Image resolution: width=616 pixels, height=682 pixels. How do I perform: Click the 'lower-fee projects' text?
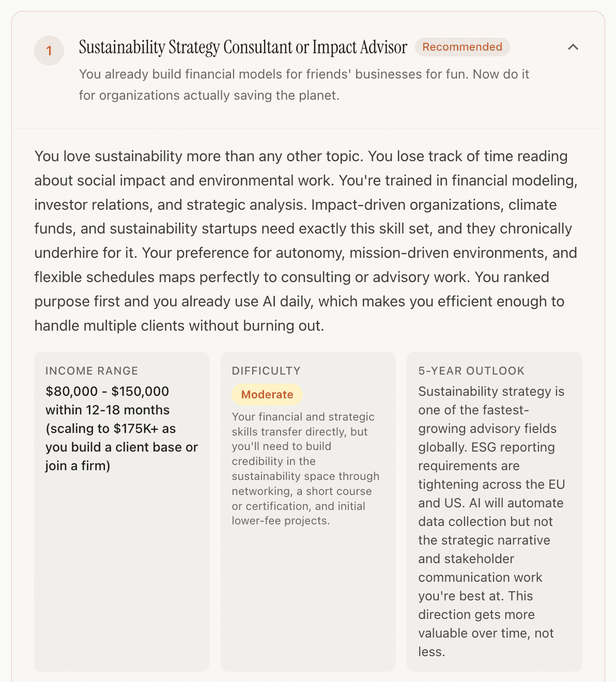point(280,521)
